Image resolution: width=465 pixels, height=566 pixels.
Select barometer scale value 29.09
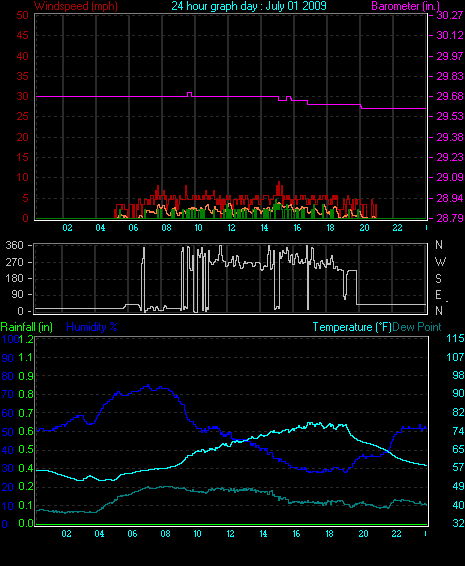(450, 178)
